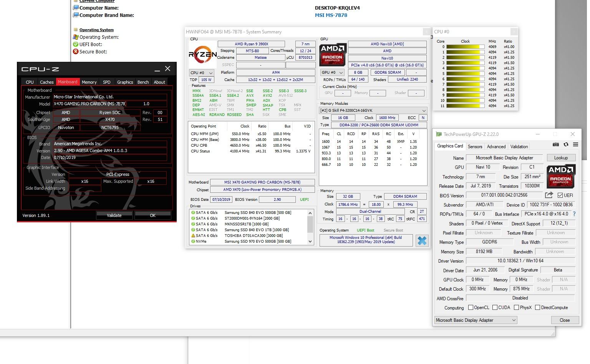Click the Bus Interface question mark
The width and height of the screenshot is (590, 364).
tap(574, 214)
